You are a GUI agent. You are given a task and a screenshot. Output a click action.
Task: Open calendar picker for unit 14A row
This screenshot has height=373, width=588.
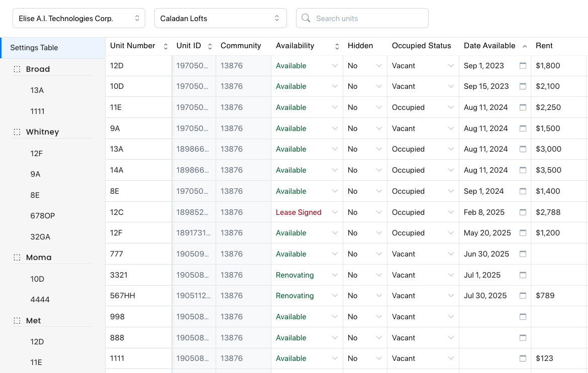tap(523, 170)
